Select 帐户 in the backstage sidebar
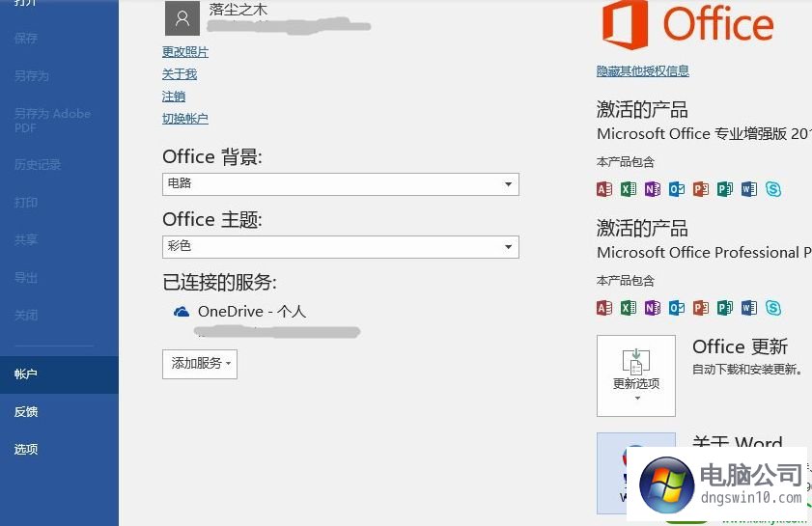The height and width of the screenshot is (526, 812). [59, 374]
